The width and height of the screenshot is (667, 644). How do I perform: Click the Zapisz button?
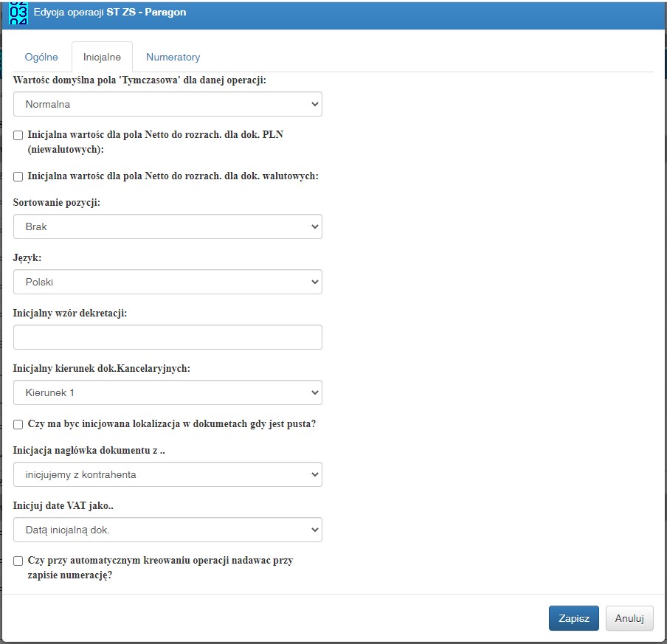coord(574,618)
